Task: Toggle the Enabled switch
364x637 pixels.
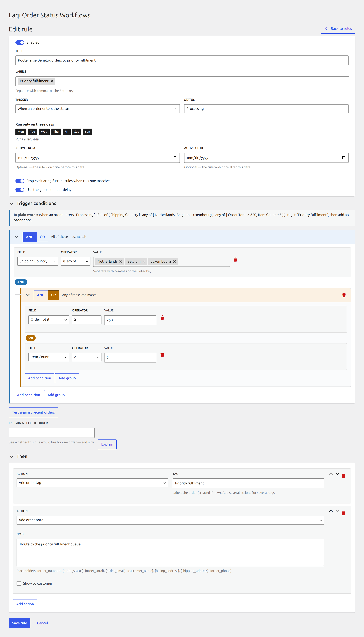Action: [x=20, y=42]
